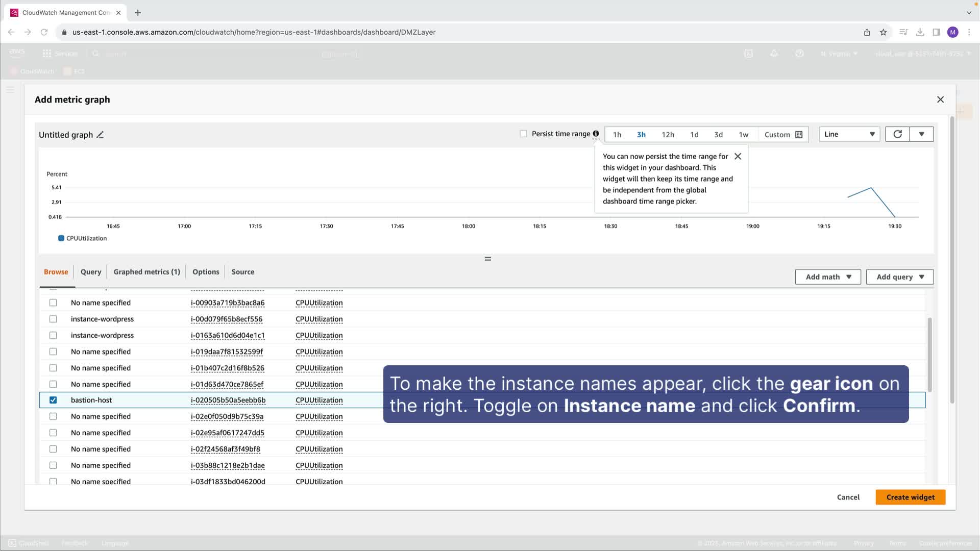Screen dimensions: 980x551
Task: Click the refresh graph icon
Action: coord(897,134)
